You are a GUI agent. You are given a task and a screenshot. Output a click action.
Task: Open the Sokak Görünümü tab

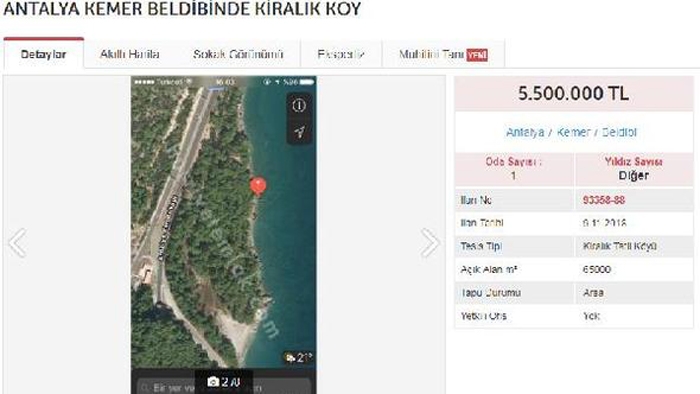click(x=238, y=54)
